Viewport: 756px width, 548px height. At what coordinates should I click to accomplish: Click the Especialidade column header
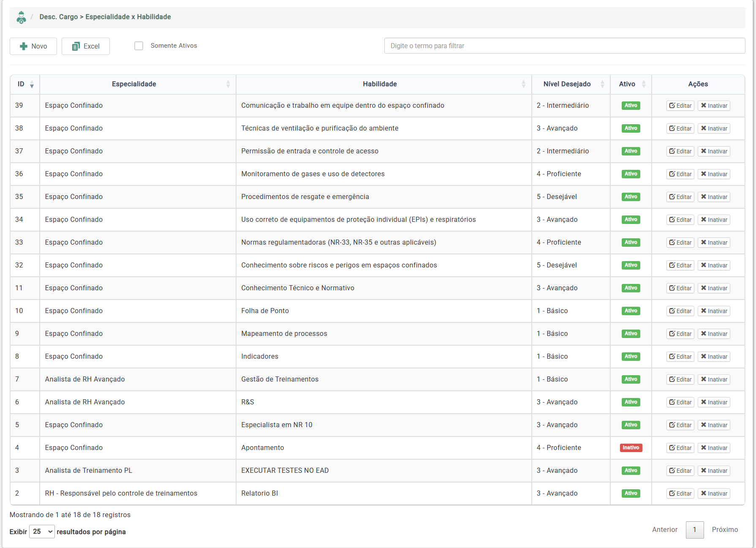[x=134, y=84]
